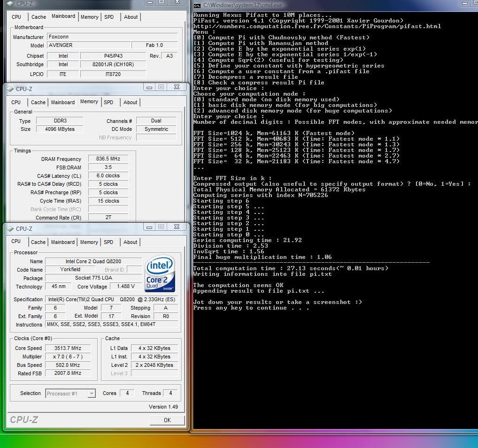Open Memory tab in the bottom CPU-Z window

89,242
